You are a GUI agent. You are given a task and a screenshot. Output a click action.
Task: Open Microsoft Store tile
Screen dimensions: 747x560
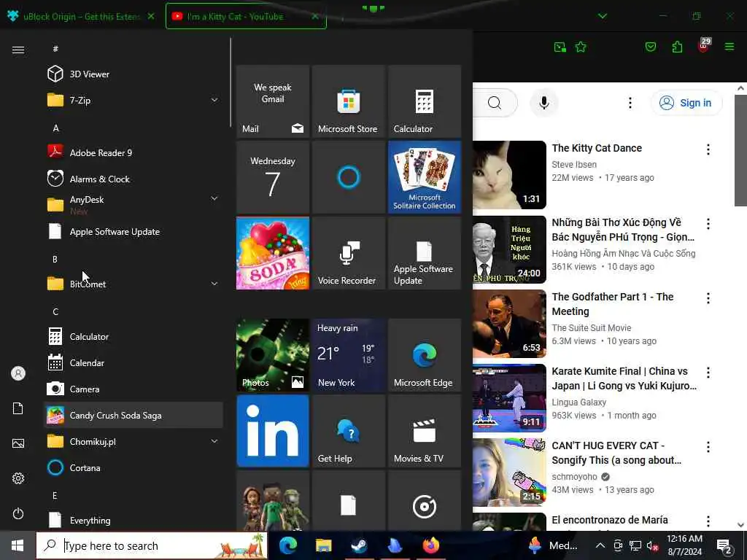349,101
